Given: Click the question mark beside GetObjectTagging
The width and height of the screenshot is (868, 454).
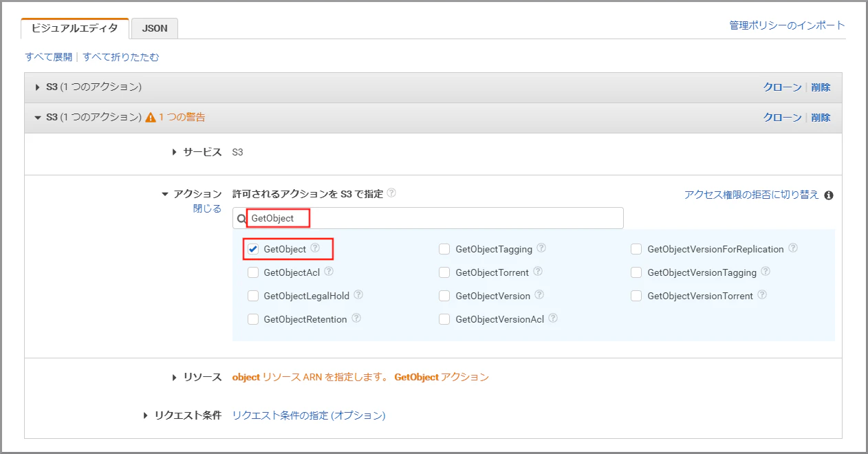Looking at the screenshot, I should 541,248.
